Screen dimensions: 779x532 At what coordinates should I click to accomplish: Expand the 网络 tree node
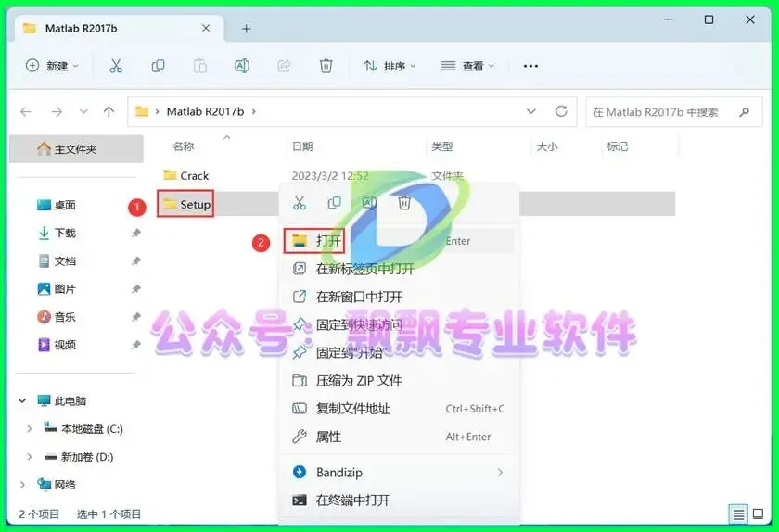(x=22, y=485)
